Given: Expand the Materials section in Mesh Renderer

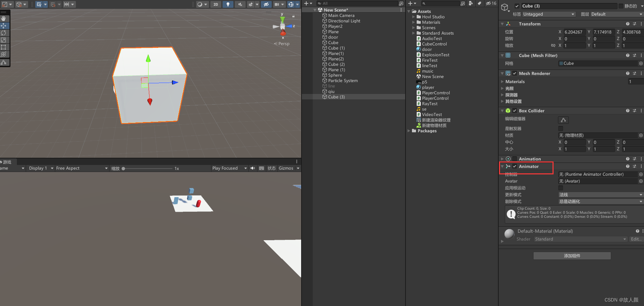Looking at the screenshot, I should [502, 81].
